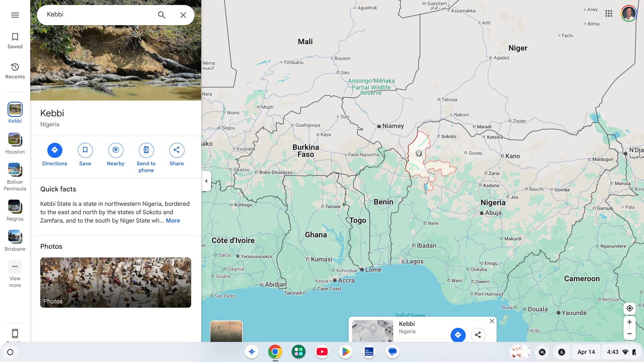This screenshot has height=362, width=644.
Task: Expand quick facts with More link
Action: tap(173, 221)
